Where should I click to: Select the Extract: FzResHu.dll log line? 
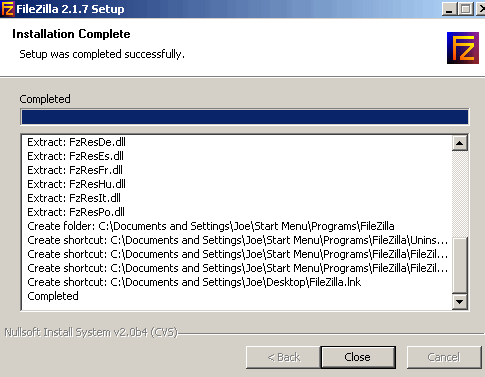pos(76,184)
